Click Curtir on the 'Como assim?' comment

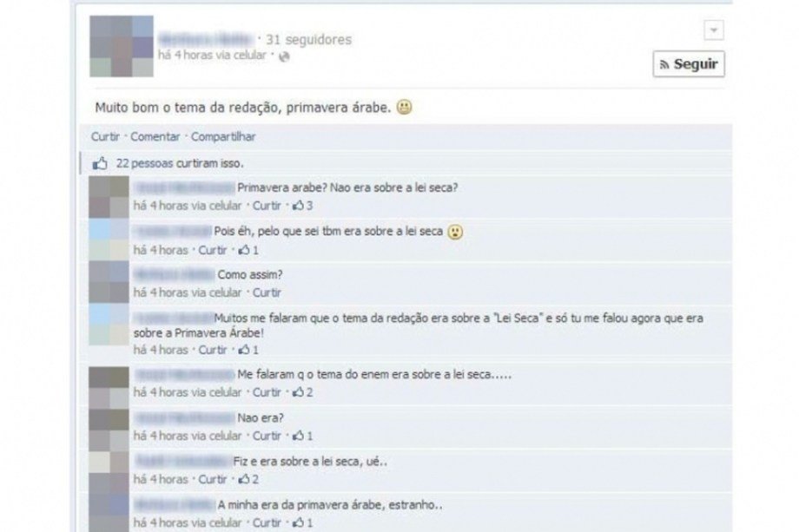tap(267, 292)
